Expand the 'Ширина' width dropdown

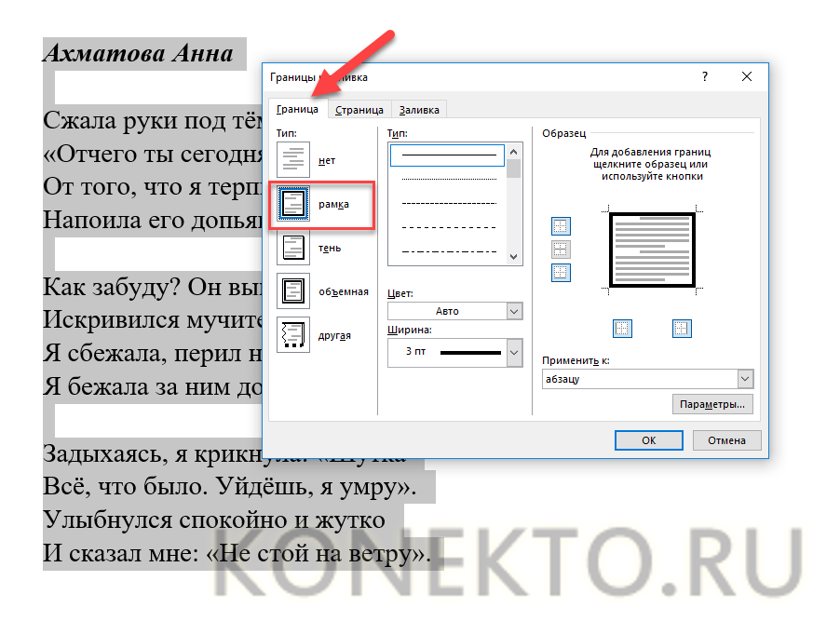(x=454, y=352)
